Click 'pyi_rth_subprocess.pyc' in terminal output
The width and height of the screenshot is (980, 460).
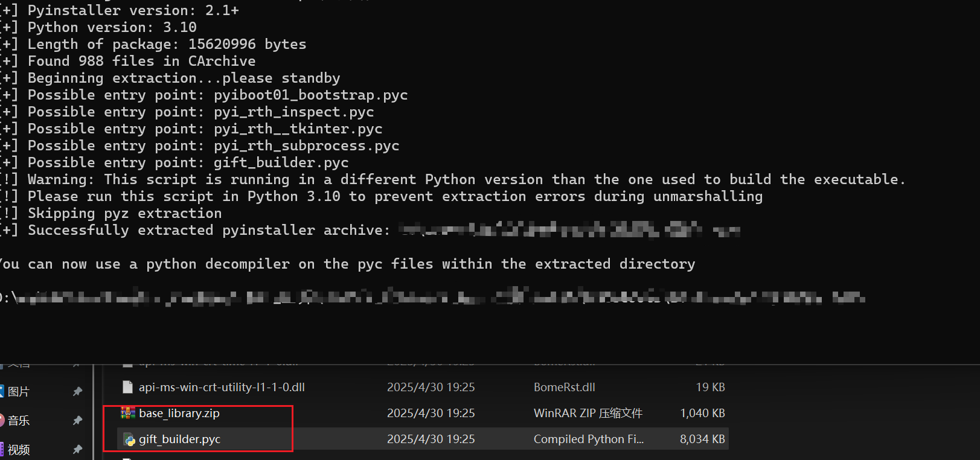[307, 146]
